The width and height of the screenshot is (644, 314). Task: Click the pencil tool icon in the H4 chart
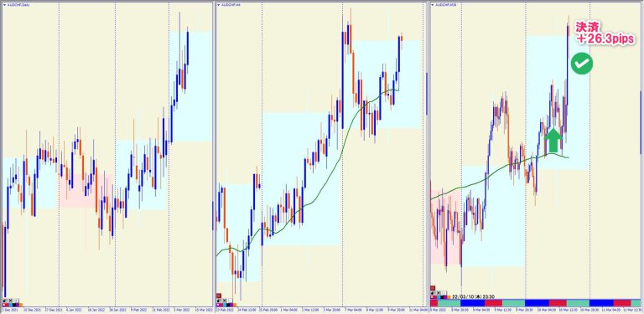[218, 301]
